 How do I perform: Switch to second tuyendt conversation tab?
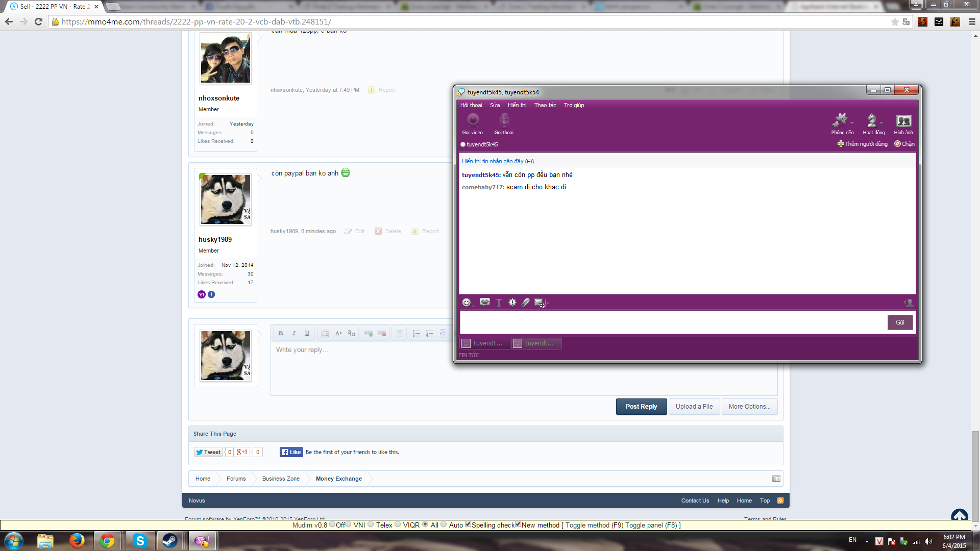tap(535, 343)
